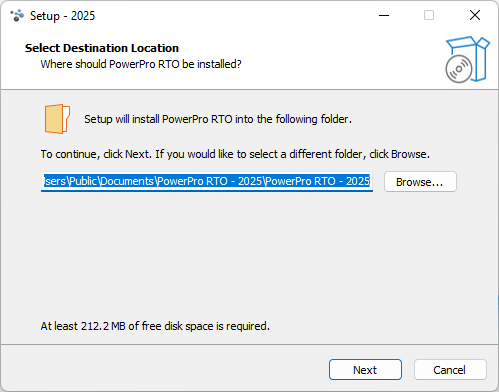
Task: Minimize the Setup - 2025 window
Action: (x=384, y=15)
